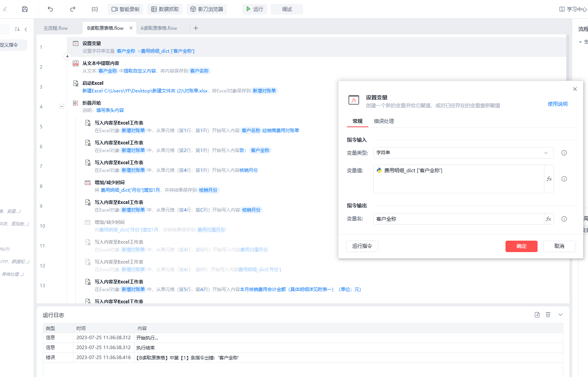Image resolution: width=588 pixels, height=377 pixels.
Task: Confirm with the red 确定 button
Action: (522, 246)
